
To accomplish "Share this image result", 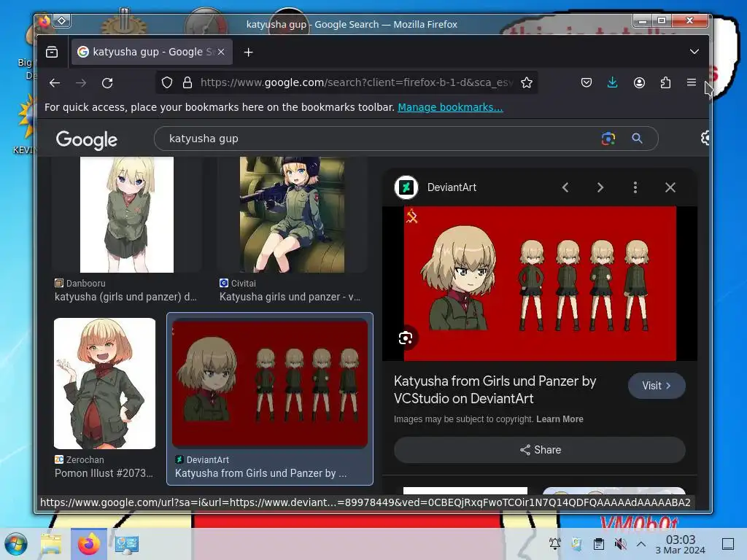I will [x=540, y=450].
